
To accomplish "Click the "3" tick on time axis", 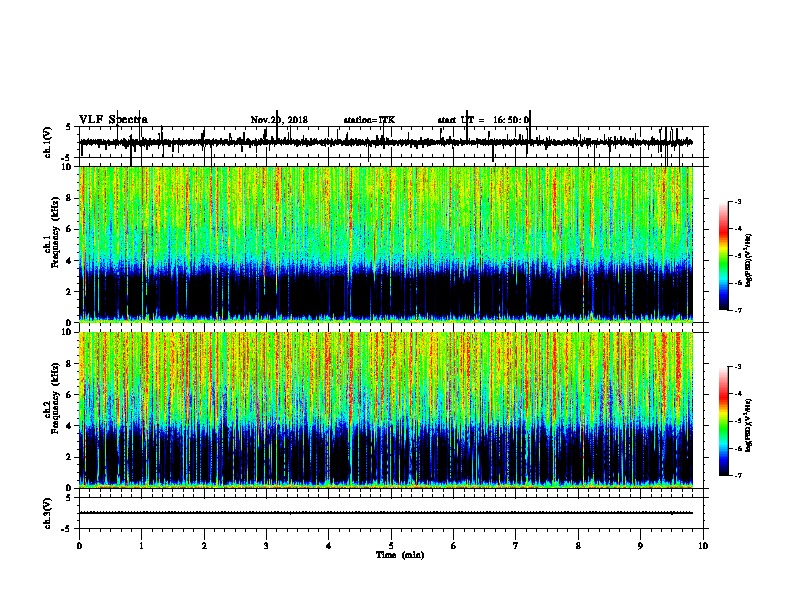I will (x=266, y=546).
